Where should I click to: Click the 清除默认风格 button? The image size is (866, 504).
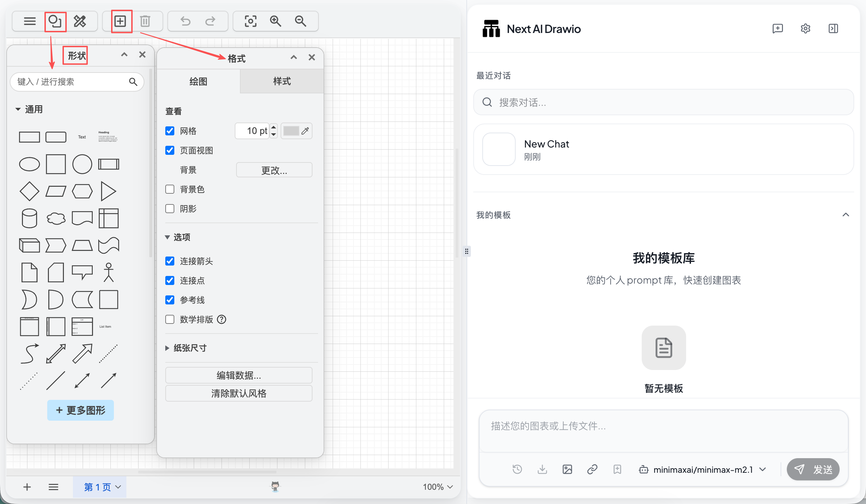click(x=239, y=393)
